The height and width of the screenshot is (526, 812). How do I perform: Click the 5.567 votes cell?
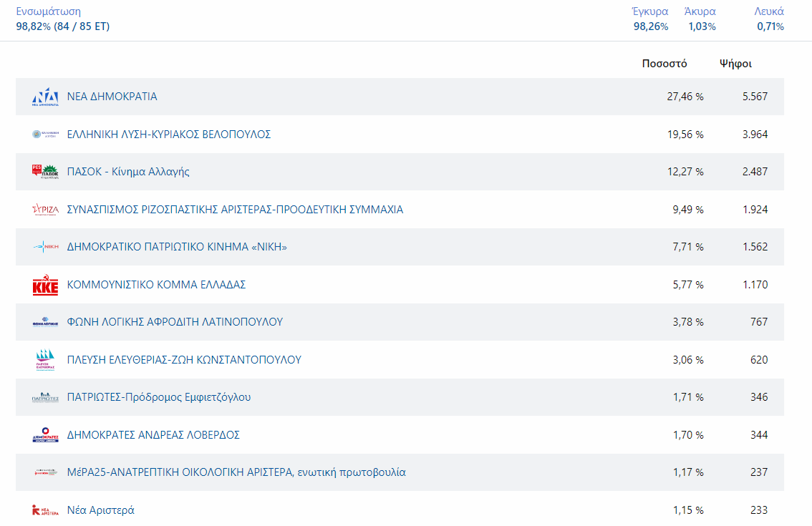pos(755,97)
